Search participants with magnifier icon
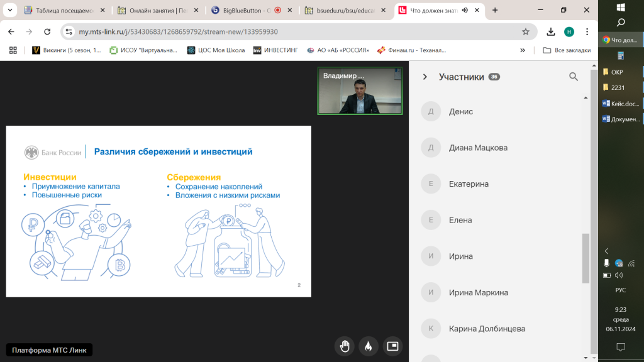 574,77
